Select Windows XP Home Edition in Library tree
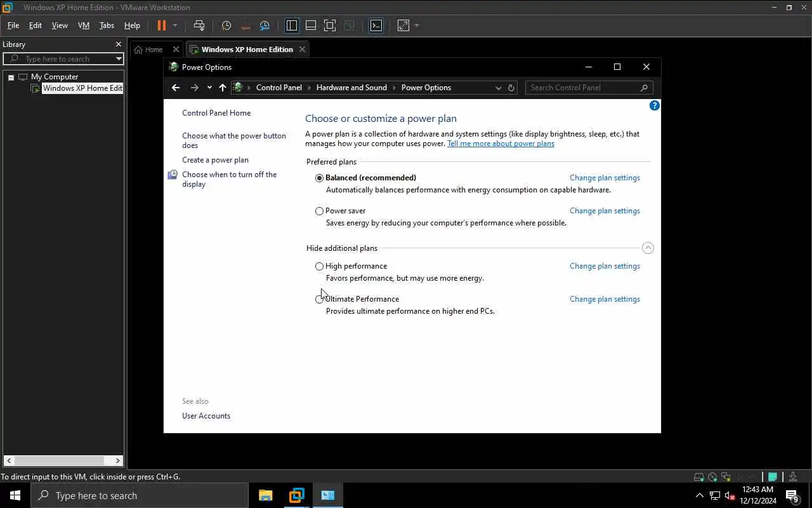Screen dimensions: 812x508 tap(82, 88)
